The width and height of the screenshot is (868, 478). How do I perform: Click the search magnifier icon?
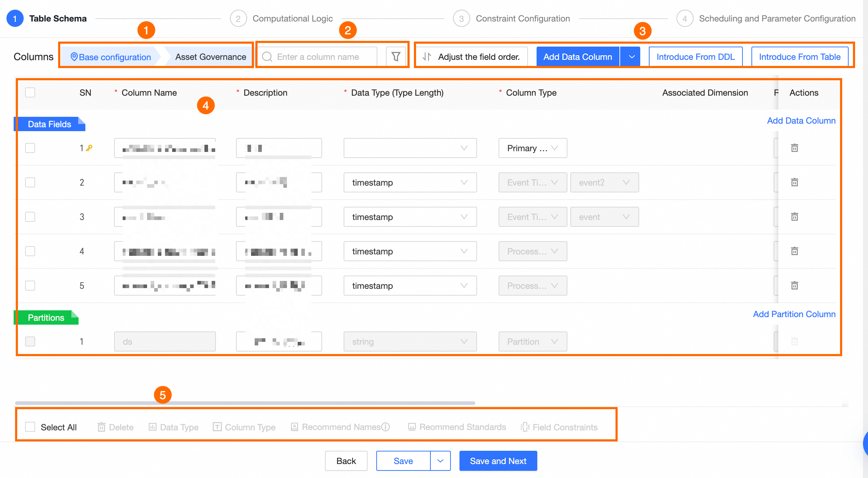(267, 57)
